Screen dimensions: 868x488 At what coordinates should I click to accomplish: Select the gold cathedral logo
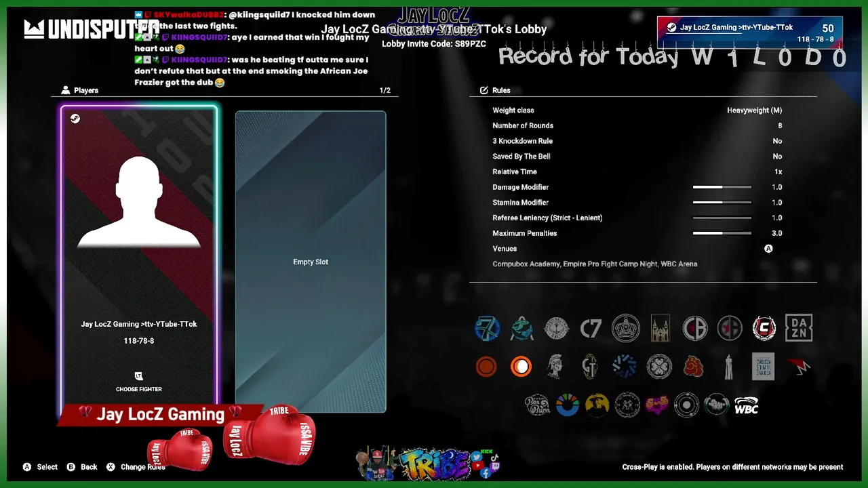pyautogui.click(x=660, y=329)
